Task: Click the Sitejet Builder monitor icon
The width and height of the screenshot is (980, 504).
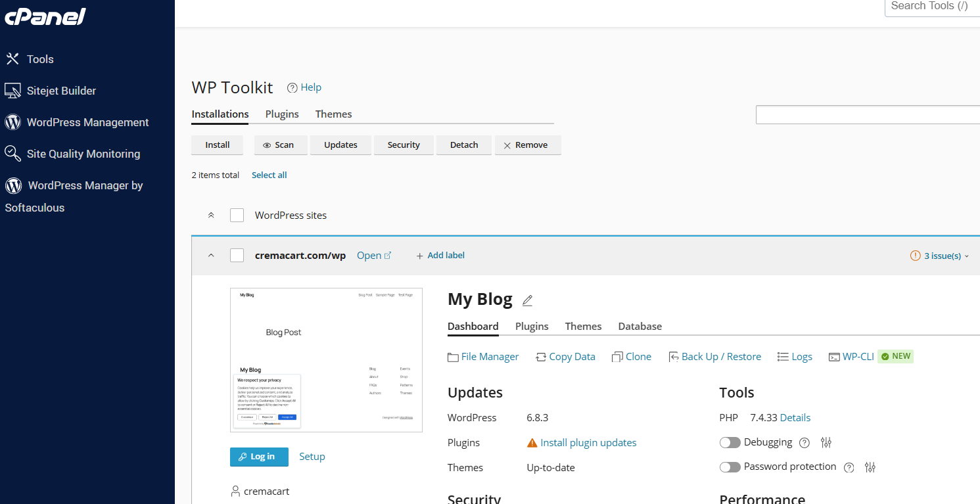Action: coord(12,91)
